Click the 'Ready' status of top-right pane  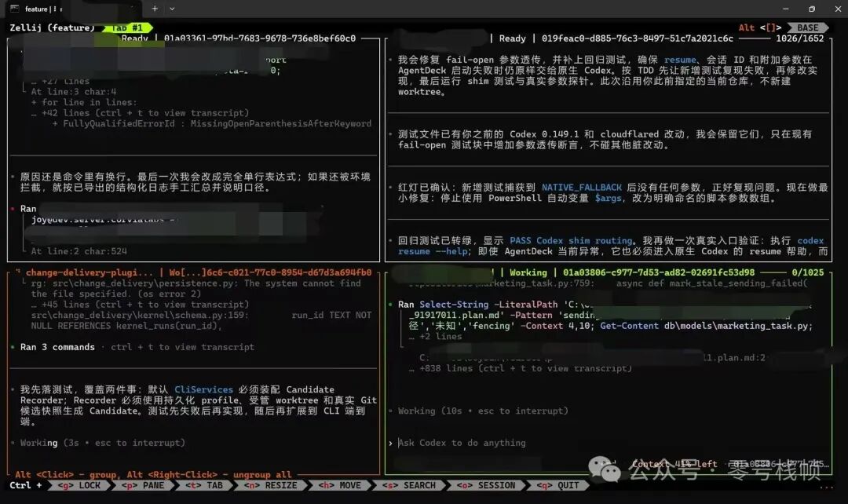tap(512, 38)
